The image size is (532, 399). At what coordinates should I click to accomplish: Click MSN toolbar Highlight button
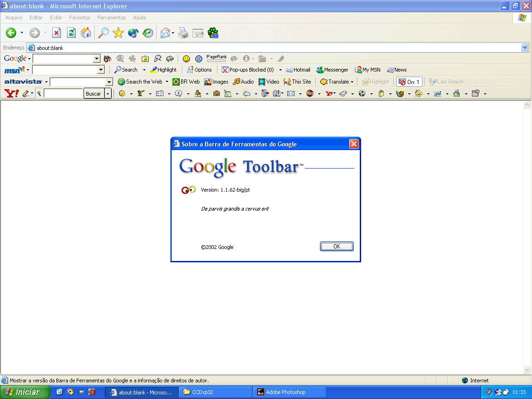point(163,70)
